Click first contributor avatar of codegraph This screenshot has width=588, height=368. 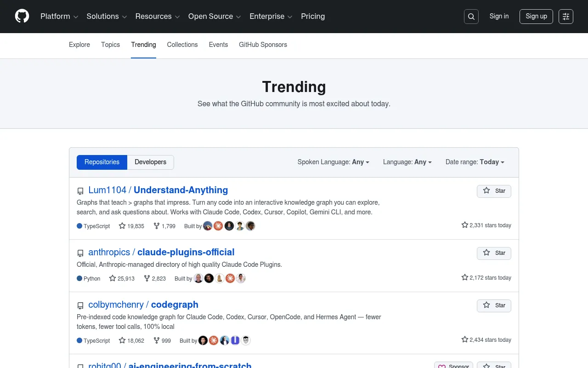click(203, 340)
